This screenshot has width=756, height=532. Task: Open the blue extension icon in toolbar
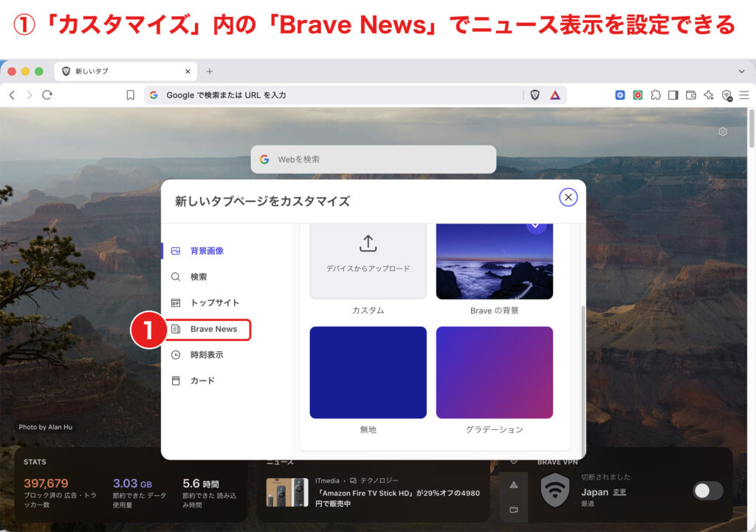click(620, 95)
